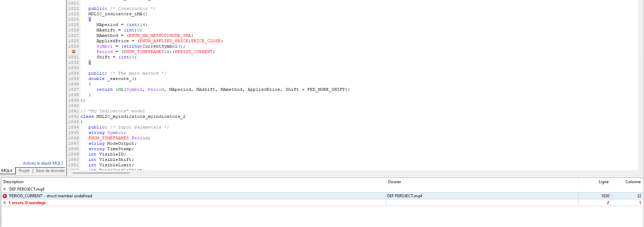Click 'int VisibleShift;' declaration
This screenshot has width=644, height=227.
pyautogui.click(x=111, y=160)
